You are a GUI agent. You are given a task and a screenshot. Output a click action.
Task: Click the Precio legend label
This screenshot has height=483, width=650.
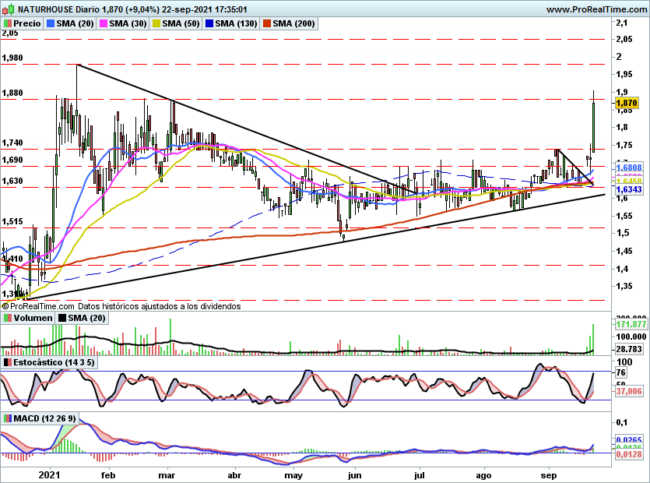[x=27, y=24]
